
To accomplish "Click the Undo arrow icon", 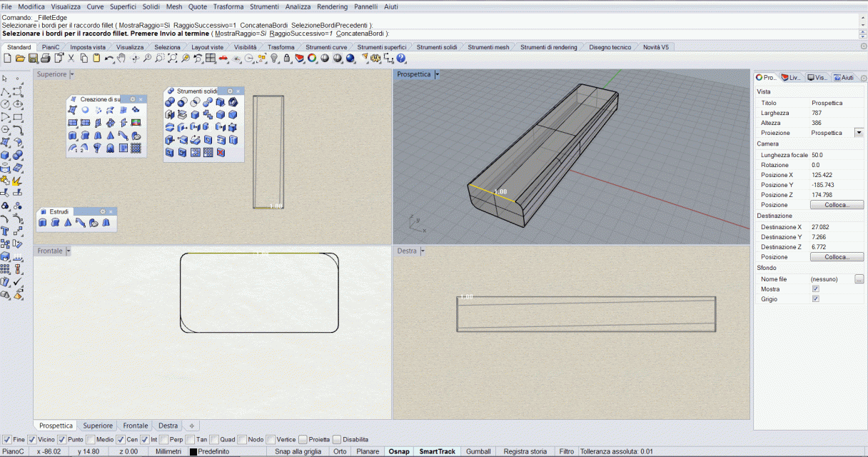I will [108, 59].
